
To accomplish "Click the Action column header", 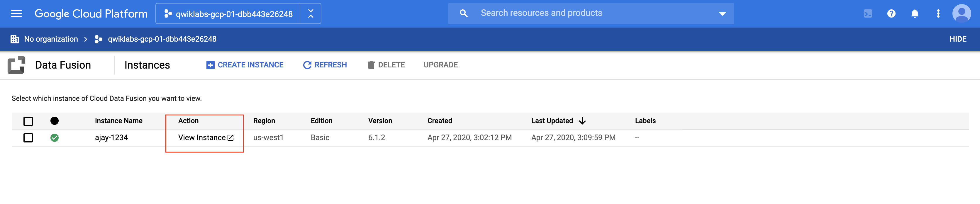I will [188, 121].
